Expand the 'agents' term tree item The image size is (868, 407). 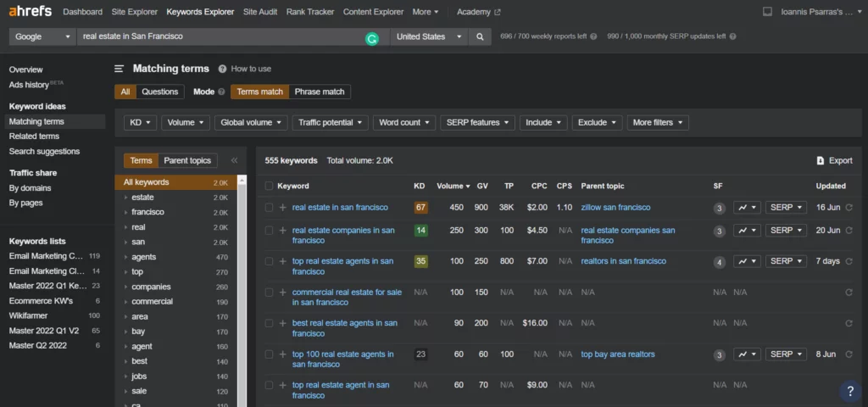(x=125, y=257)
